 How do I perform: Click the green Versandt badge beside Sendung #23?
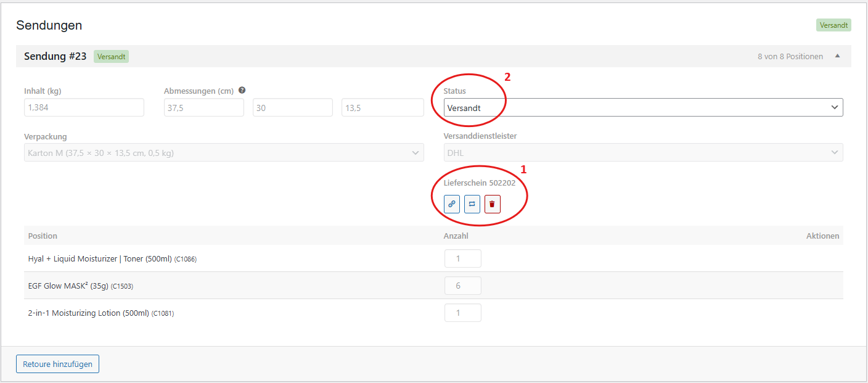(112, 57)
